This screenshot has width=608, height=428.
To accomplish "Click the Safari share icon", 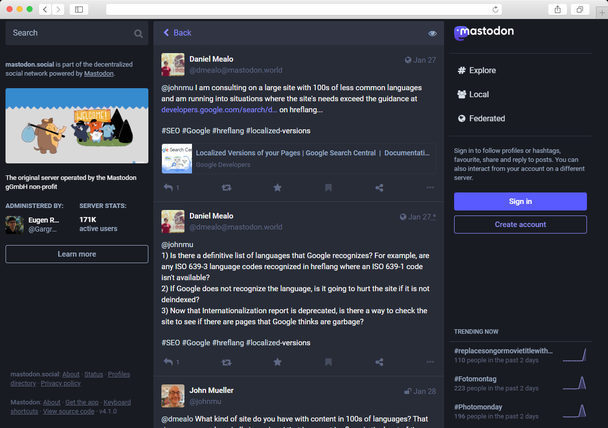I will pyautogui.click(x=558, y=9).
